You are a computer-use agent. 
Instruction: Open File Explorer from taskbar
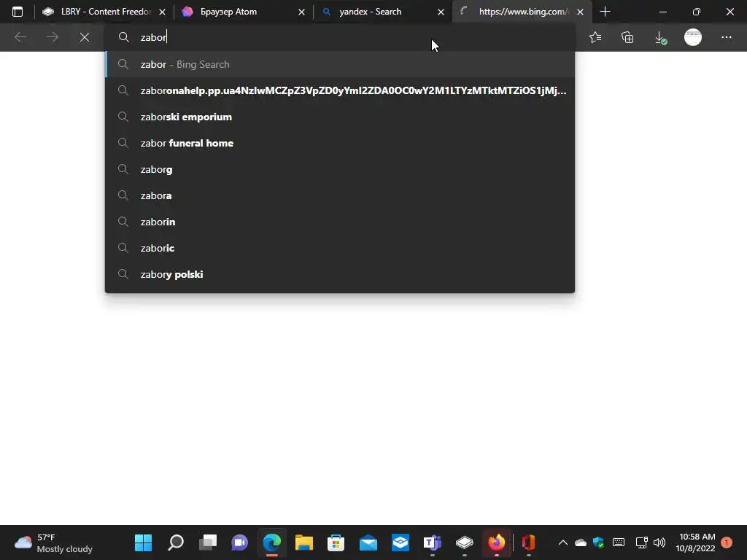[x=304, y=542]
